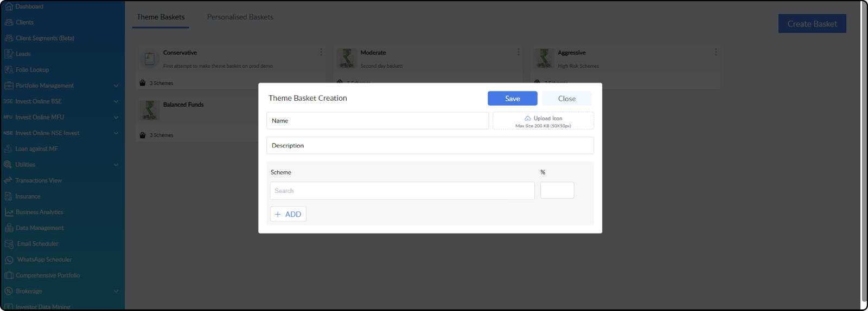Open three-dot menu on Conservative basket

click(321, 52)
